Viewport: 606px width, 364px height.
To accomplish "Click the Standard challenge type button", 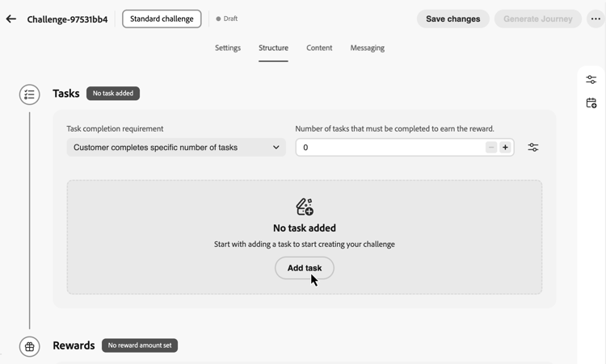I will 162,19.
